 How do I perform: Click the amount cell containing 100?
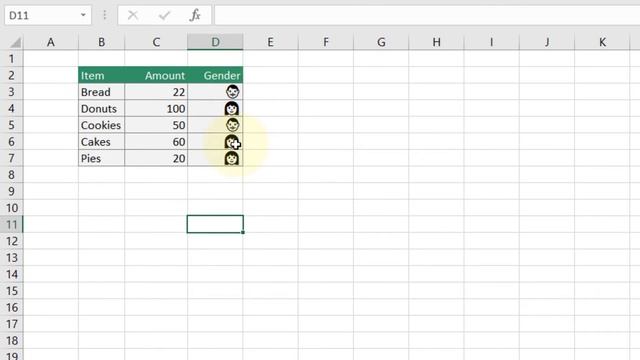click(156, 109)
